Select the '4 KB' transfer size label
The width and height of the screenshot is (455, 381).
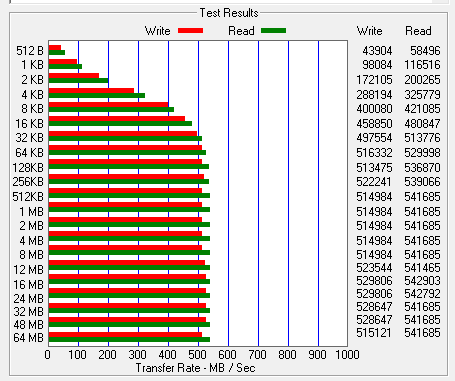[x=32, y=95]
